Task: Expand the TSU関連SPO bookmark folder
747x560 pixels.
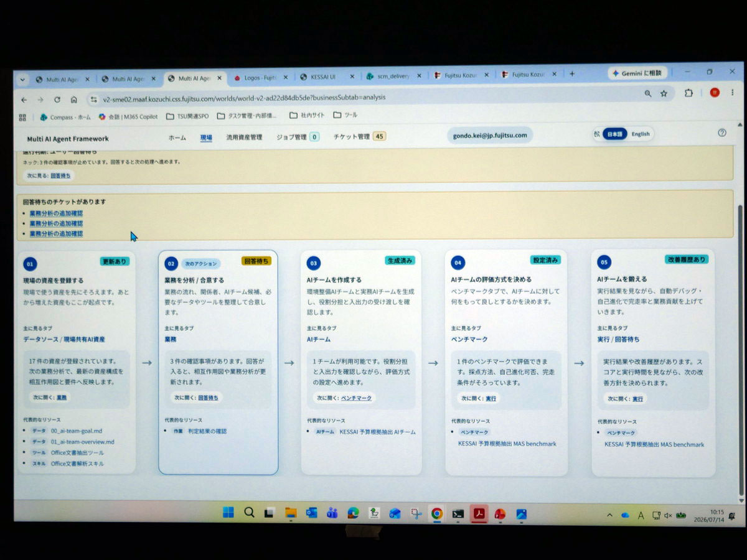Action: point(187,116)
